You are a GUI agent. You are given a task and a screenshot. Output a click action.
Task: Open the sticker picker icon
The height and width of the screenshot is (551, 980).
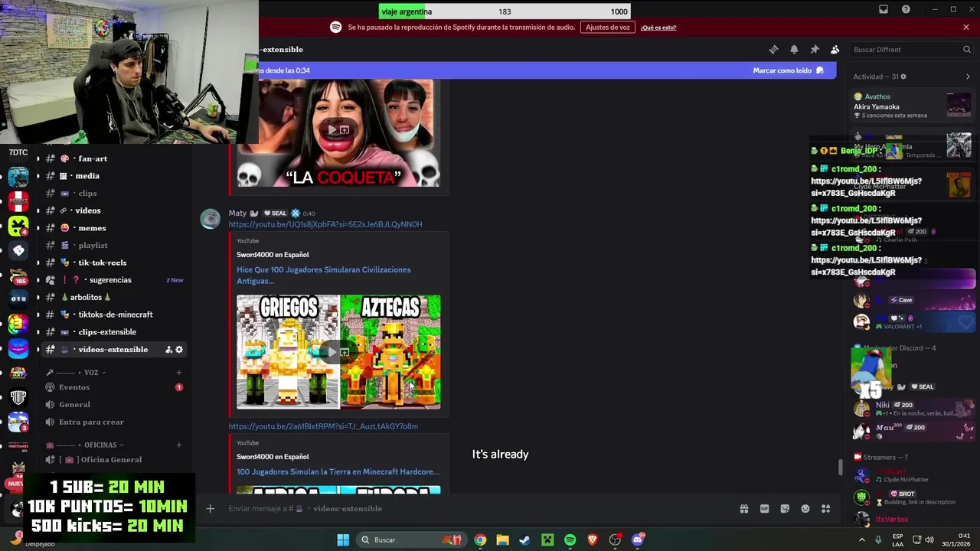(x=785, y=509)
